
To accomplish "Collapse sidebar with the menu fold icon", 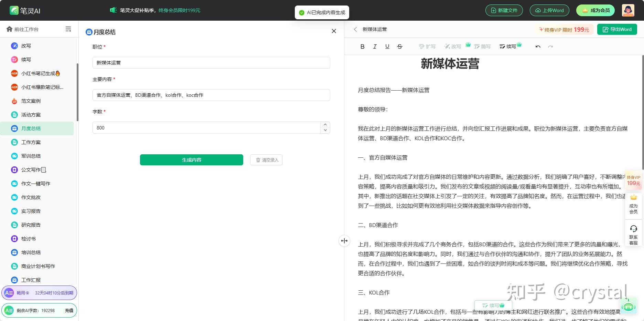I will 68,29.
